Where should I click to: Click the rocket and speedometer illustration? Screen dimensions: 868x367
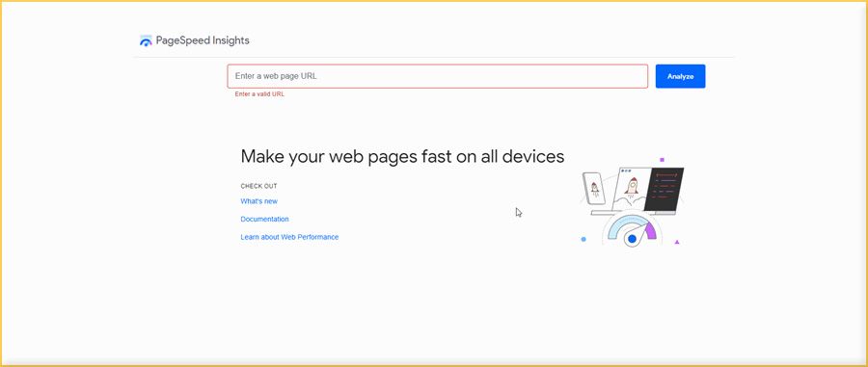tap(632, 201)
